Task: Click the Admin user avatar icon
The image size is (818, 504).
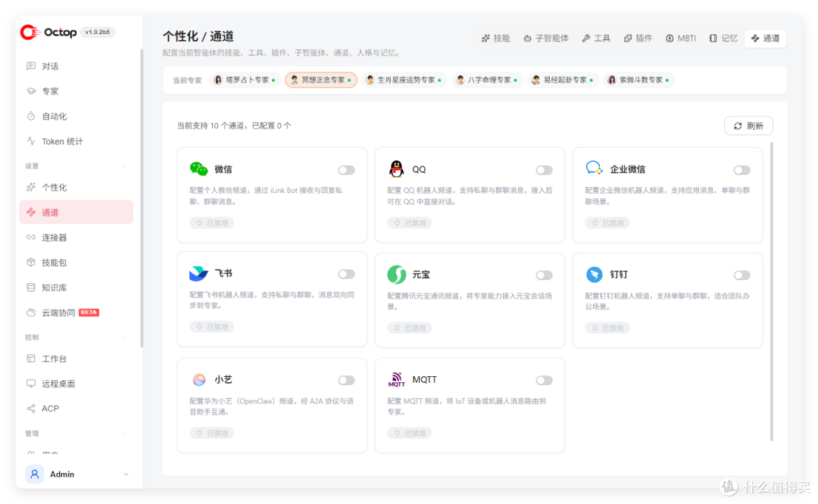Action: tap(34, 474)
